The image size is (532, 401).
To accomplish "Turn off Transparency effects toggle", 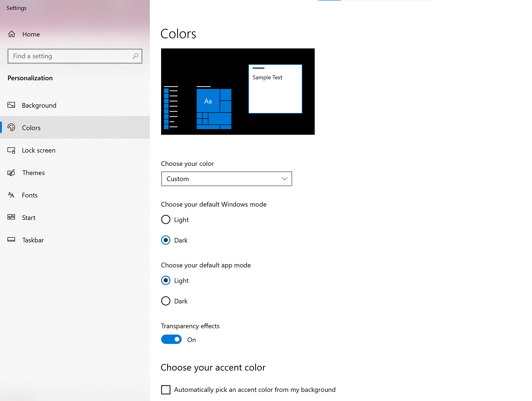I will tap(171, 339).
